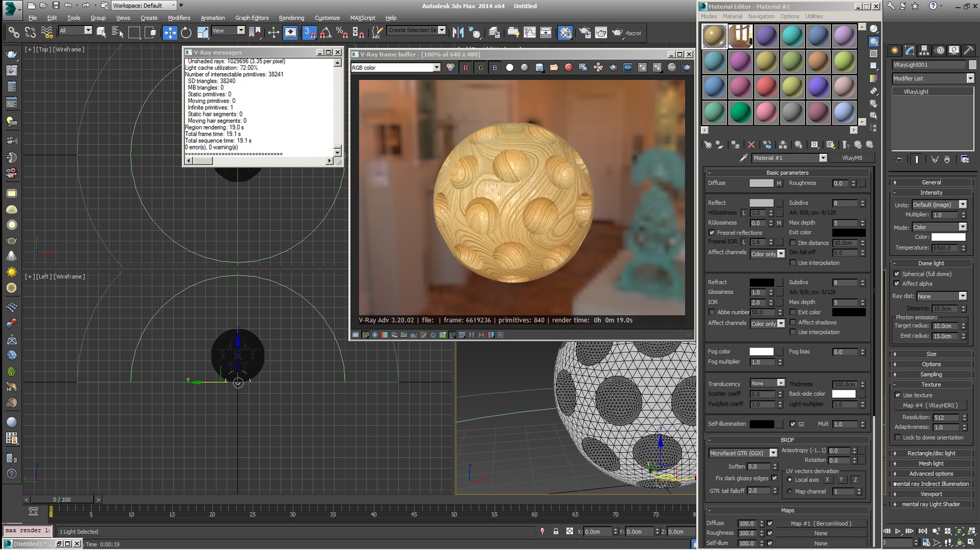The image size is (980, 550).
Task: Click the Stop rendering icon in frame buffer
Action: [x=672, y=67]
